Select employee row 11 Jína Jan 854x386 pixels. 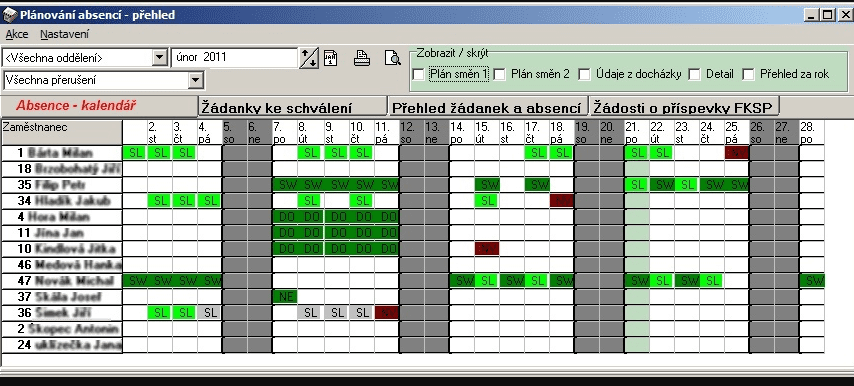[x=62, y=233]
